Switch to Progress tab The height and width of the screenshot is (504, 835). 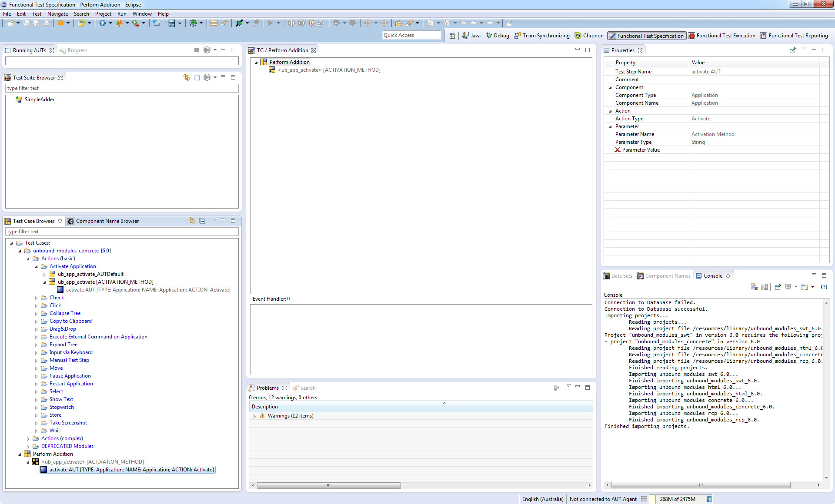[73, 50]
